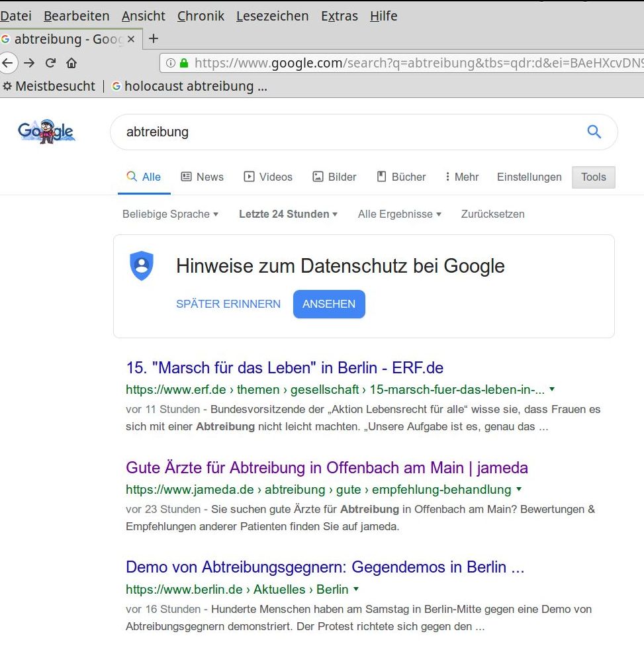The image size is (644, 648).
Task: Expand the Beliebige Sprache dropdown
Action: click(170, 214)
